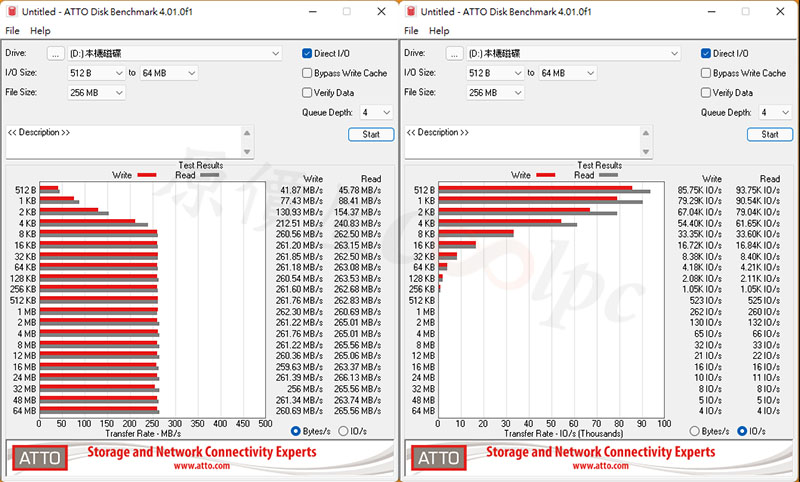Open File Size 256 MB dropdown in right window
The width and height of the screenshot is (800, 482).
click(495, 93)
